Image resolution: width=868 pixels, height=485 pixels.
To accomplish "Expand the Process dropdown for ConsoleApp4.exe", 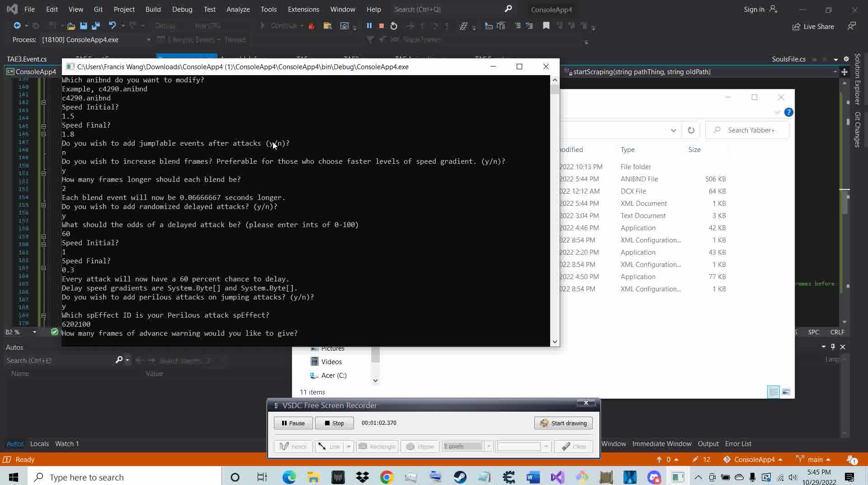I will (148, 40).
